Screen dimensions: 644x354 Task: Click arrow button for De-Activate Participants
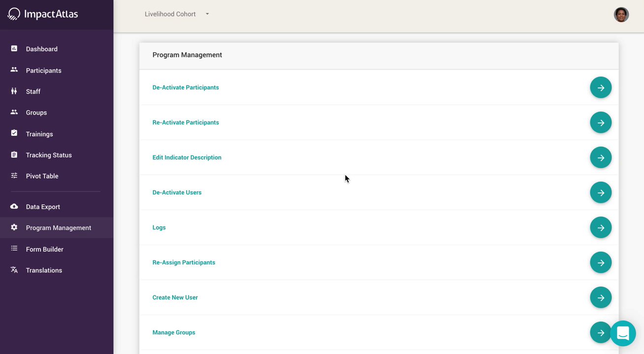coord(601,88)
